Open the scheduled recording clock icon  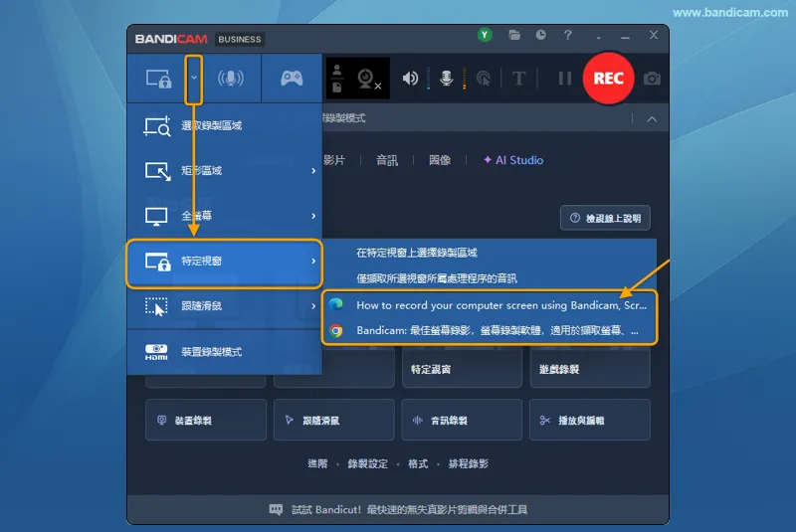tap(540, 35)
